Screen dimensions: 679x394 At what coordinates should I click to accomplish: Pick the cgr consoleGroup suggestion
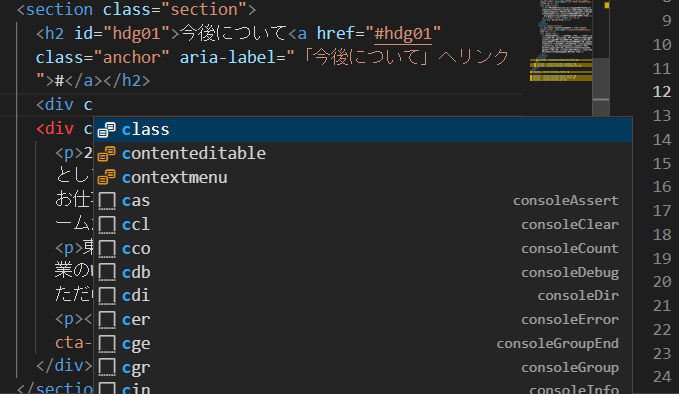363,367
